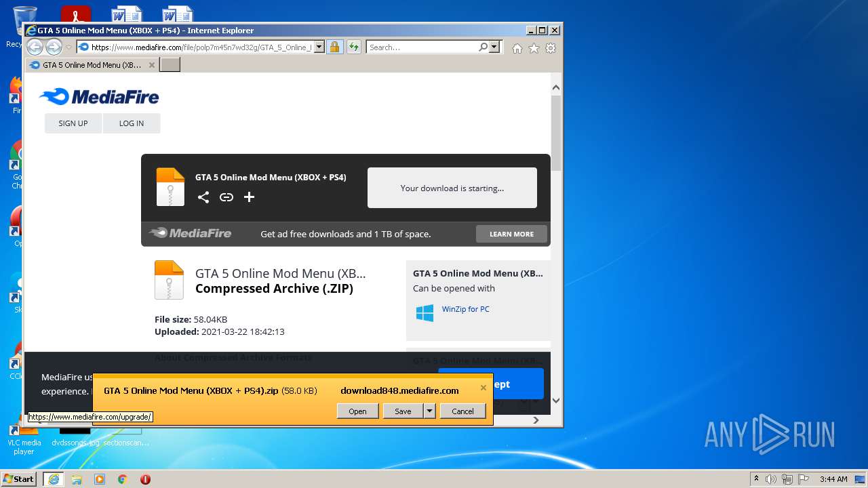Click the plus icon to add file
This screenshot has width=868, height=488.
point(249,197)
